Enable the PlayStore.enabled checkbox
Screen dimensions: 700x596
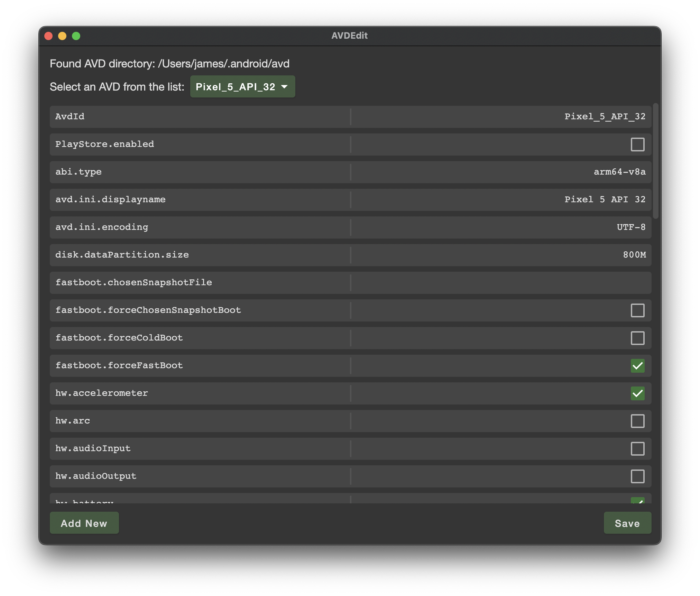coord(637,145)
